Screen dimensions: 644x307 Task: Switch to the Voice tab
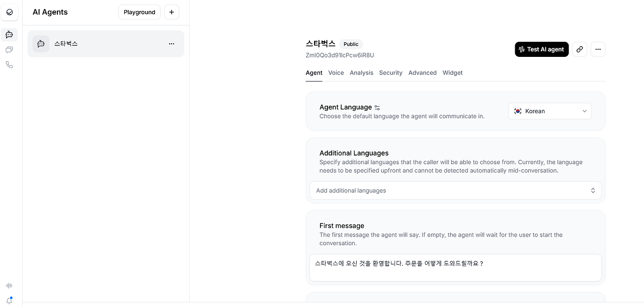pyautogui.click(x=336, y=73)
